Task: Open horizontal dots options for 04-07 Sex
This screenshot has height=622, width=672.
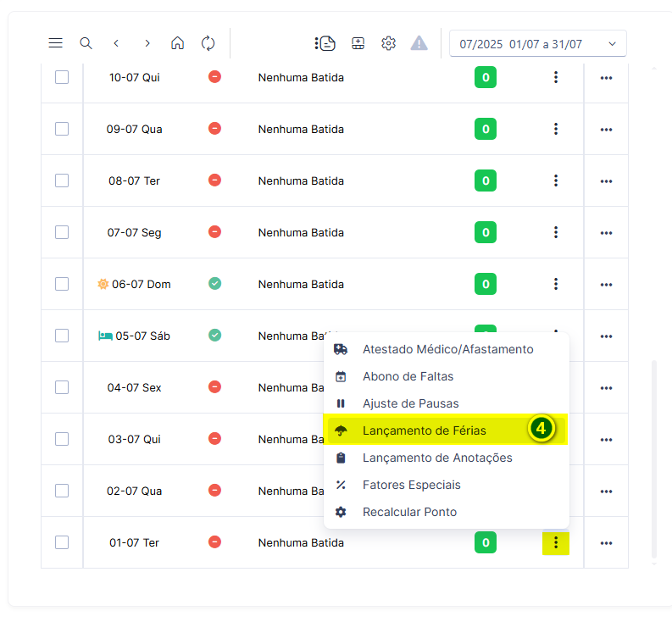Action: (x=606, y=388)
